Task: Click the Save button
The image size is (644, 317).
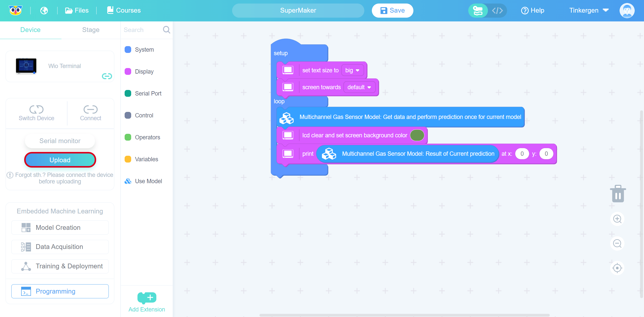Action: 392,11
